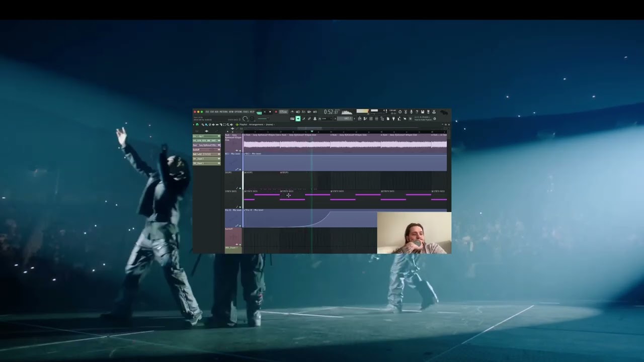Open the playlist options arrow menu
Screen dimensions: 644x362
(194, 125)
